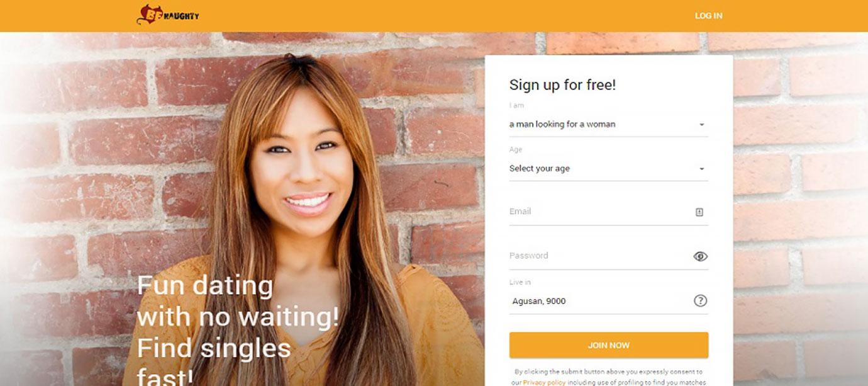Expand the 'I am' dropdown arrow
Image resolution: width=868 pixels, height=386 pixels.
click(701, 125)
